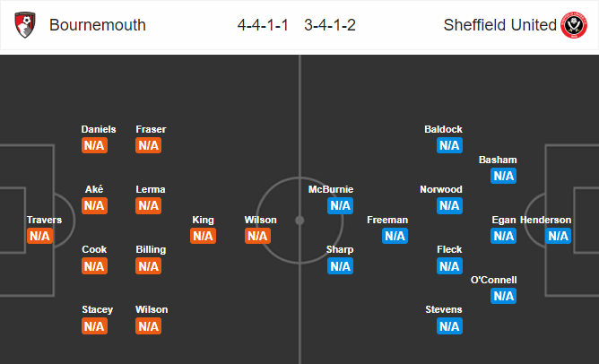
Task: Open the Sheffield United team name link
Action: [x=500, y=25]
